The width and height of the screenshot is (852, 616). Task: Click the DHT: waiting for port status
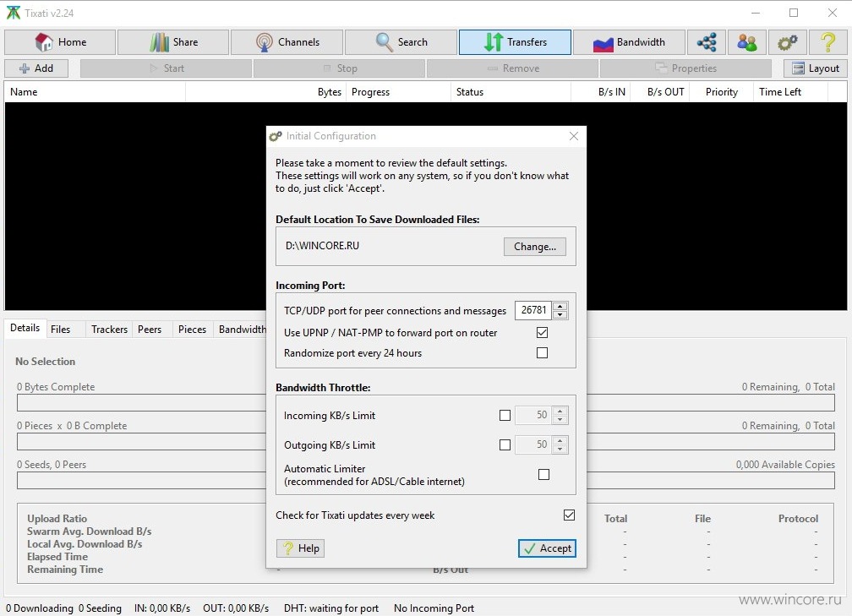click(331, 608)
